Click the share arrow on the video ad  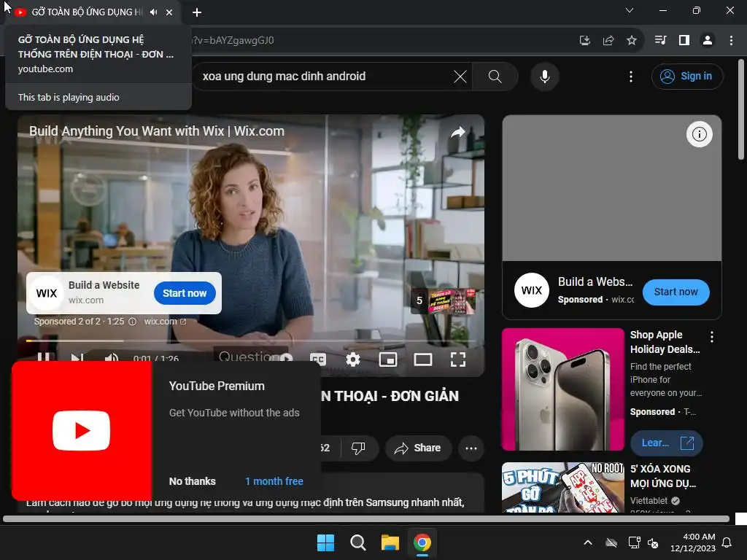coord(458,133)
